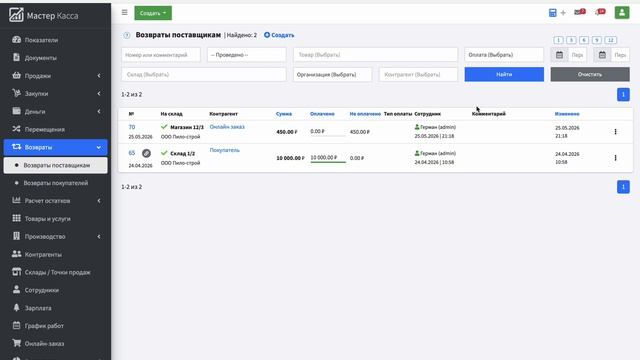The height and width of the screenshot is (360, 640).
Task: Open the calculator icon in top bar
Action: [x=552, y=13]
